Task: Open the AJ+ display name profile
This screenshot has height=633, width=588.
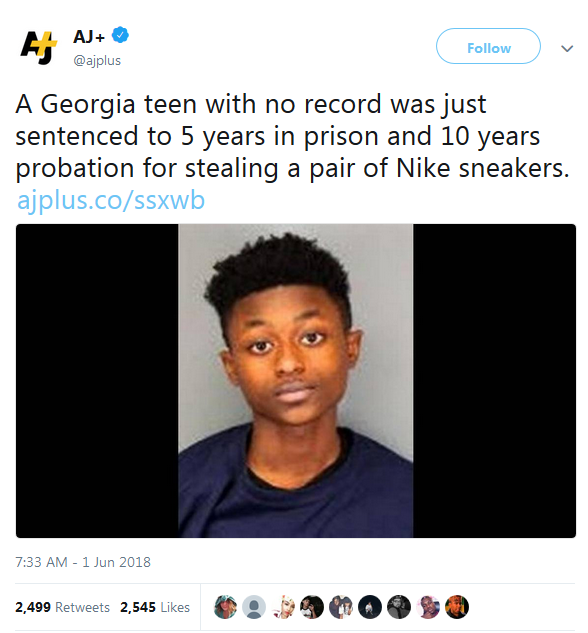Action: 89,36
